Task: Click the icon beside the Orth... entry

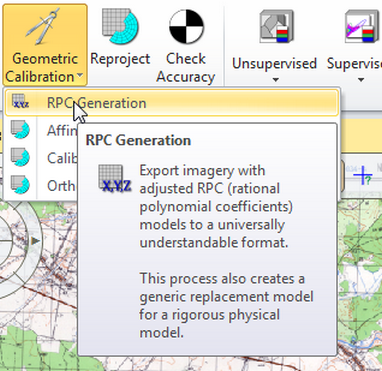Action: (20, 184)
